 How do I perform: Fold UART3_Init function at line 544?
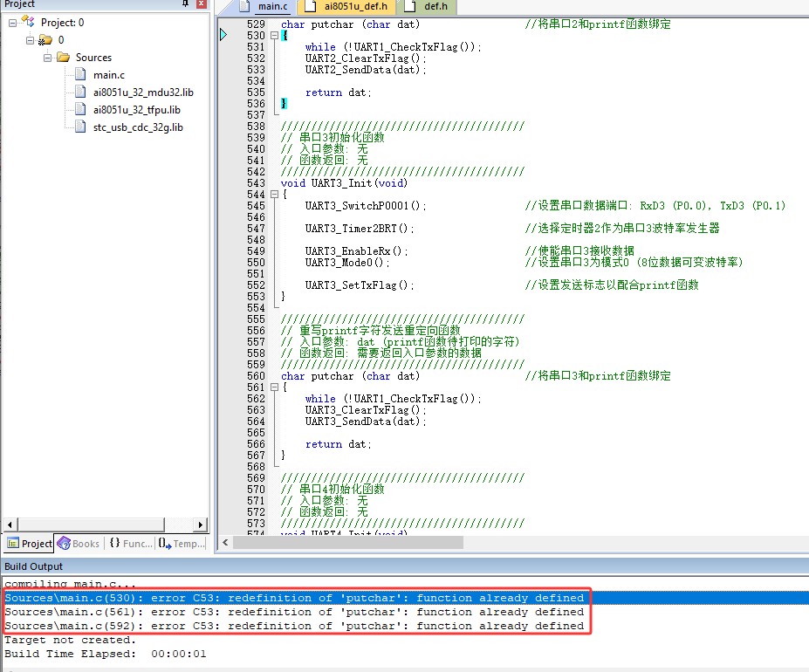tap(274, 195)
